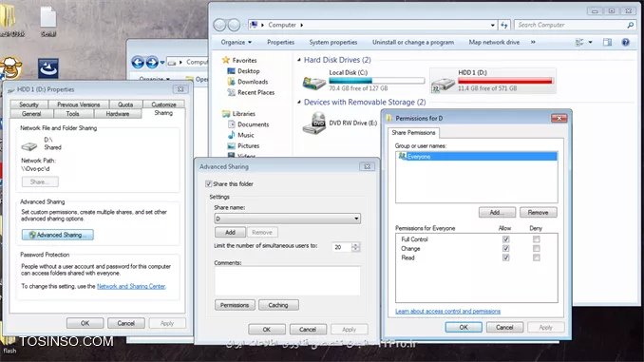Open recent pages dropdown in rear Explorer window
The image size is (644, 362).
162,63
